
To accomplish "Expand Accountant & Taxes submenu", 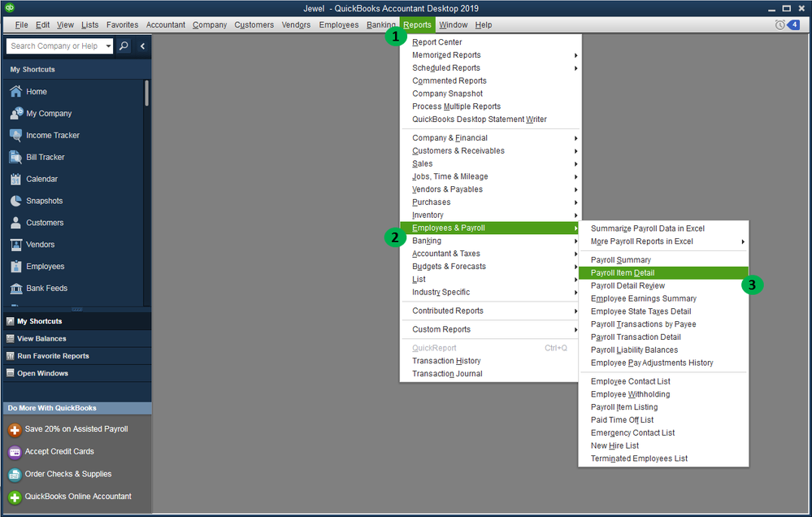I will [575, 254].
